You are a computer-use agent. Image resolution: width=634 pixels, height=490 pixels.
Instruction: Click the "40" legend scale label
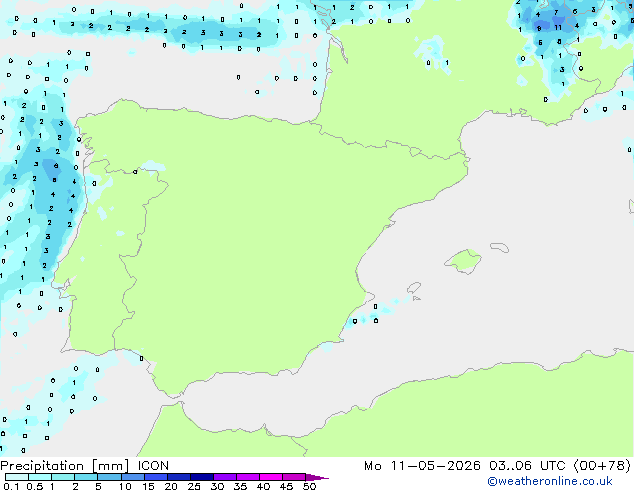click(x=263, y=486)
